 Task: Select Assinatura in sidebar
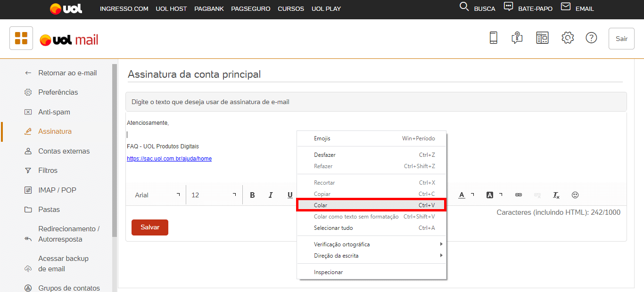click(x=48, y=131)
